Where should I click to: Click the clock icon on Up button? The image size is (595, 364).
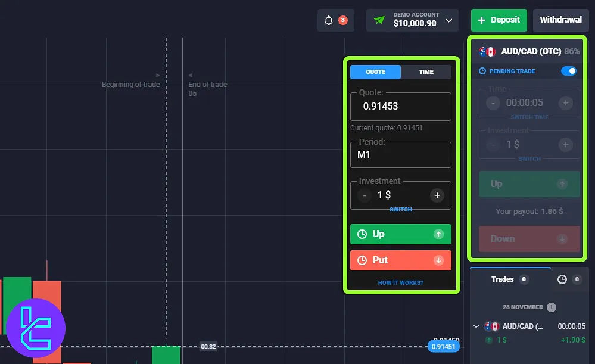[362, 234]
